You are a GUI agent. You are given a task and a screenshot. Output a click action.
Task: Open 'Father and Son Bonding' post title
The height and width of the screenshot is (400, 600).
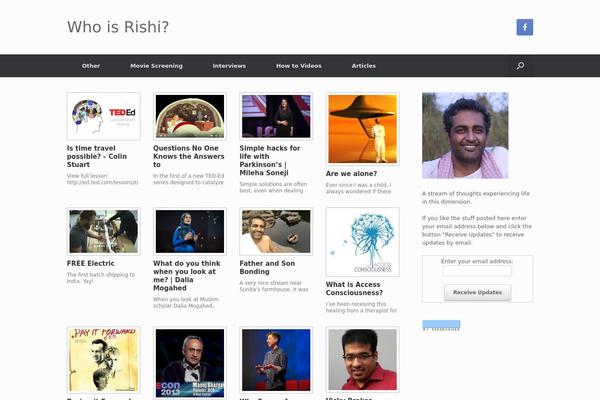267,268
